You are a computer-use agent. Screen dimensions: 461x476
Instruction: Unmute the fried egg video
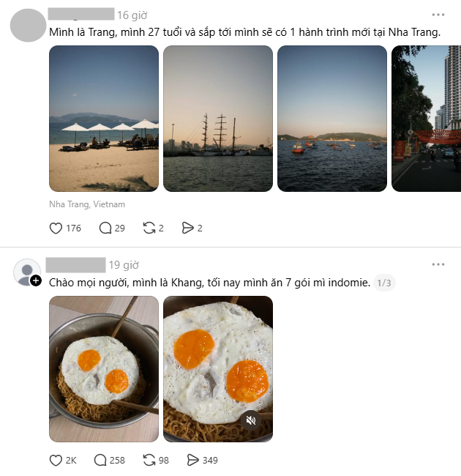(251, 420)
